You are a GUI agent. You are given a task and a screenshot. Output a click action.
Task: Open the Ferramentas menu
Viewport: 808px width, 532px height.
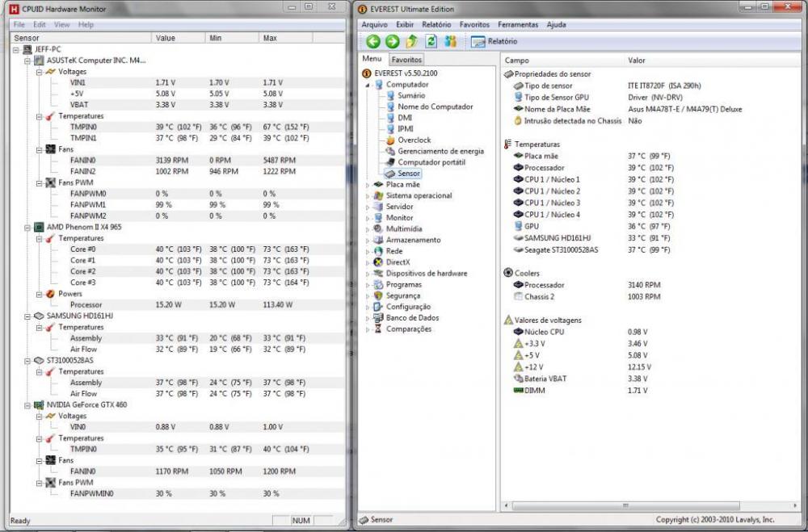point(517,25)
